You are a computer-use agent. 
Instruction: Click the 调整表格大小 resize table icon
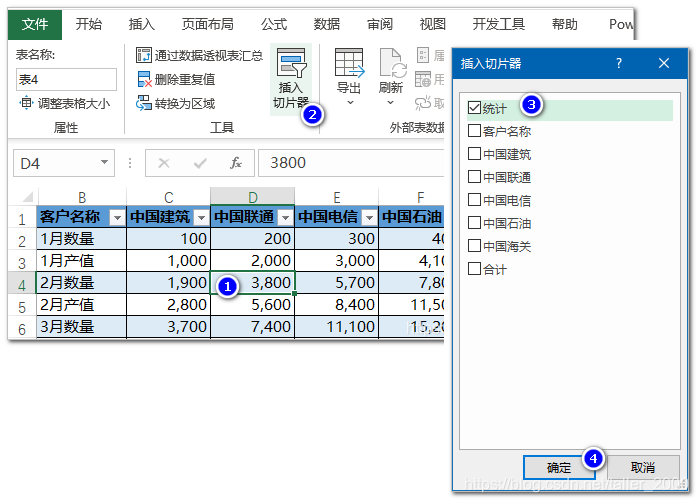pos(26,103)
